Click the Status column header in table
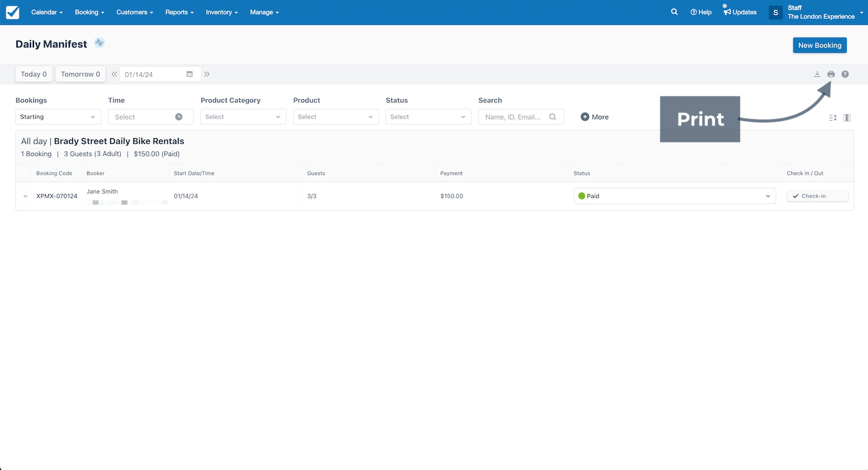 tap(581, 173)
